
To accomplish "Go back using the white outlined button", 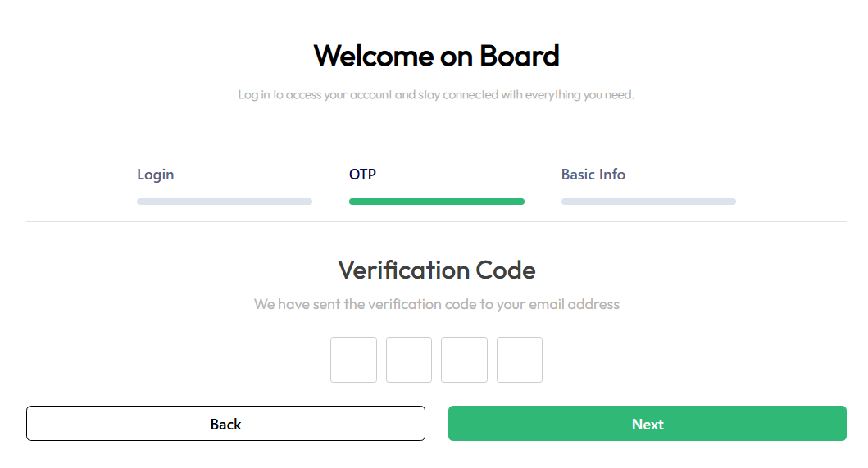I will [x=225, y=424].
